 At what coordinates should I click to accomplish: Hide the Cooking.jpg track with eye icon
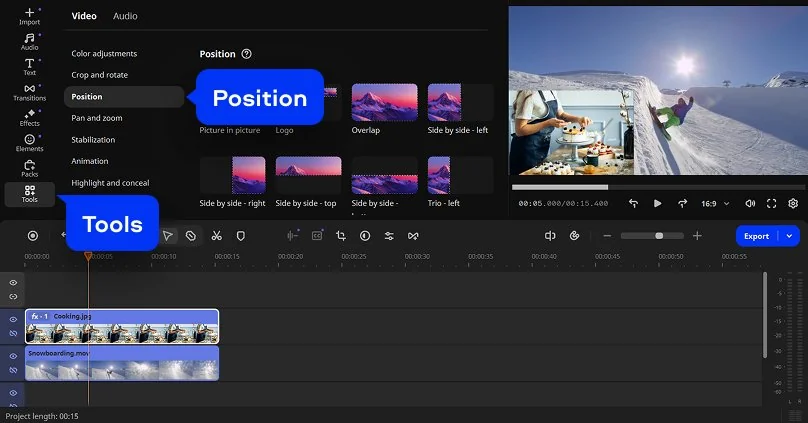click(x=13, y=320)
